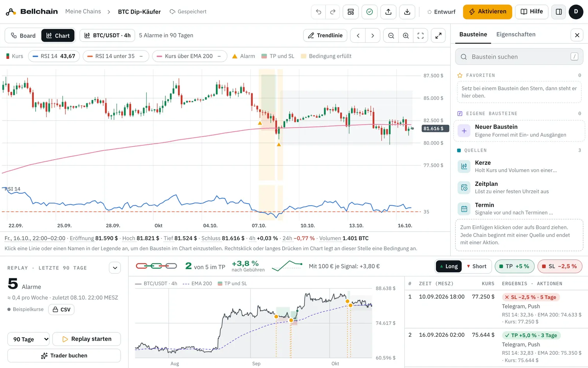Run the chain validation check icon
Screen dimensions: 588x368
[370, 12]
